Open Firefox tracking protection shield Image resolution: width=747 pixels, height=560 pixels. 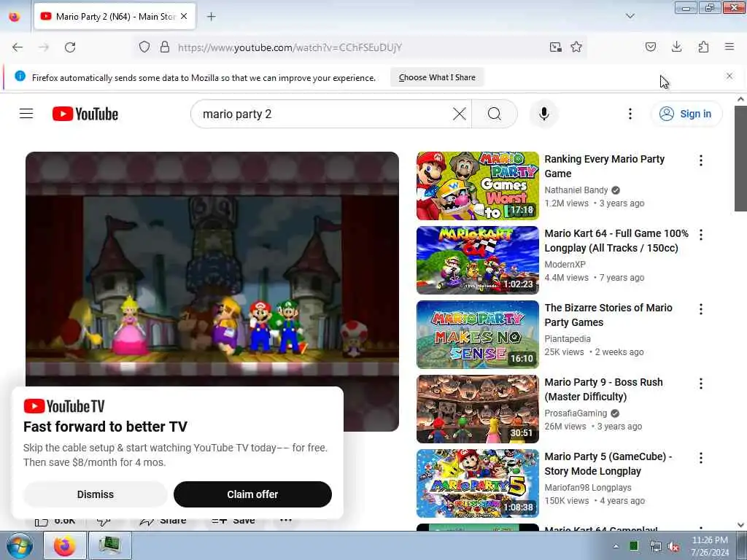[x=144, y=47]
